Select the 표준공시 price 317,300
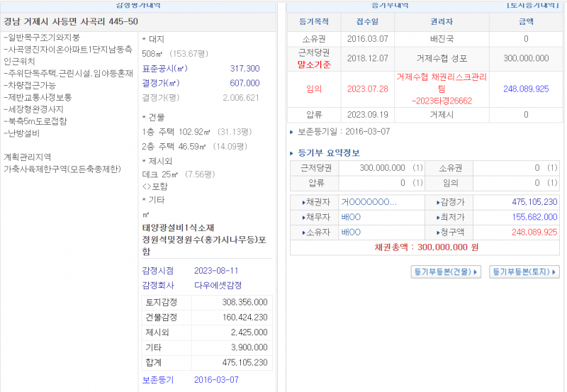Viewport: 567px width, 392px height. [x=245, y=68]
